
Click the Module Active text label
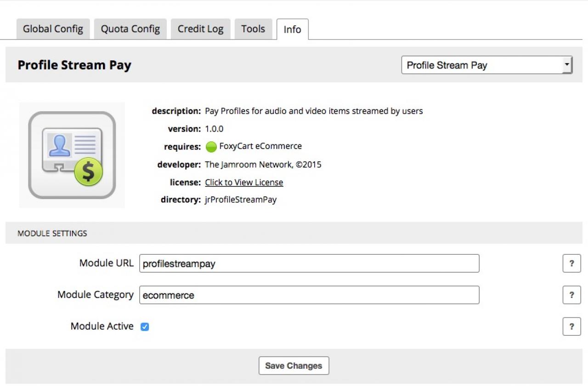pos(102,327)
